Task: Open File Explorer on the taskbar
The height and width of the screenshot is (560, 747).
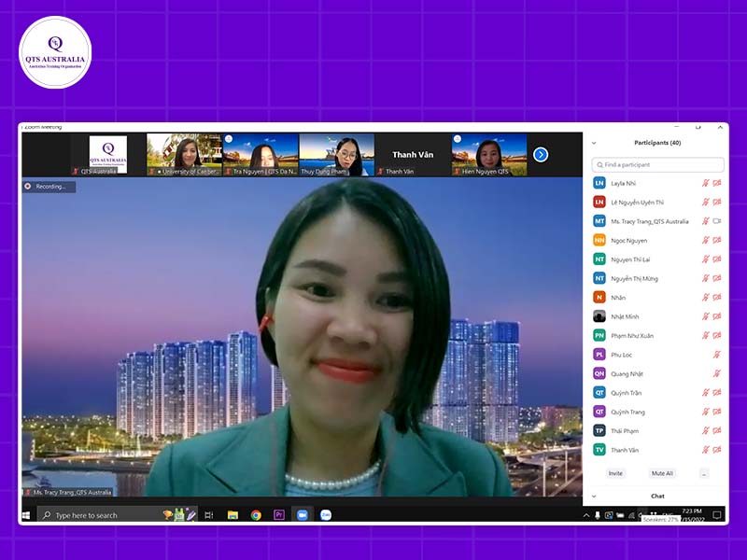Action: pyautogui.click(x=233, y=515)
